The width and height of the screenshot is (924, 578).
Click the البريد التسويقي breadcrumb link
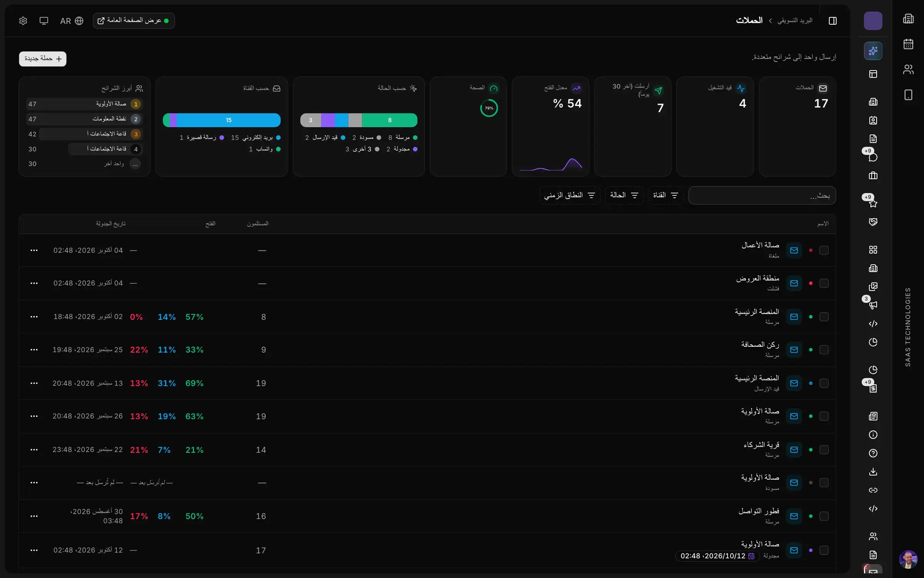pyautogui.click(x=795, y=20)
